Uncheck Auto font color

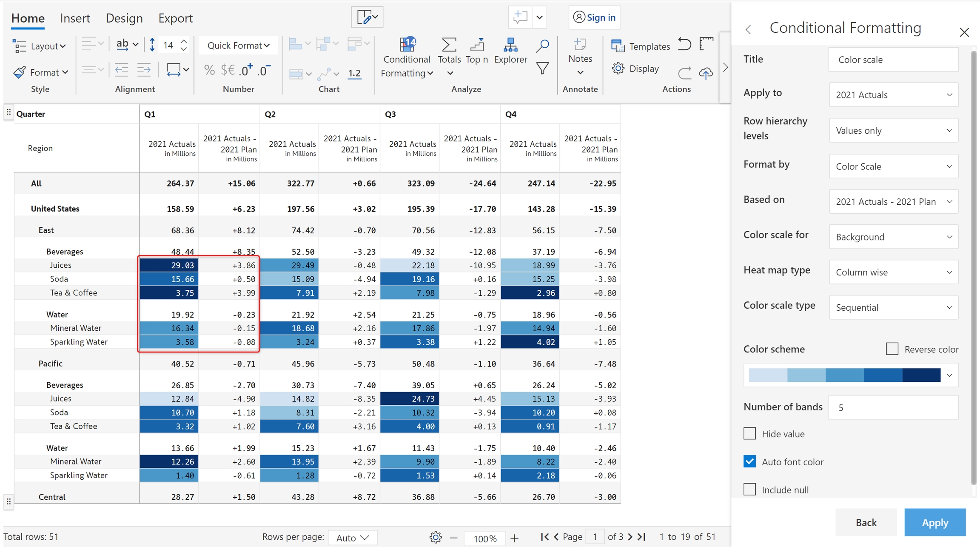click(x=750, y=461)
